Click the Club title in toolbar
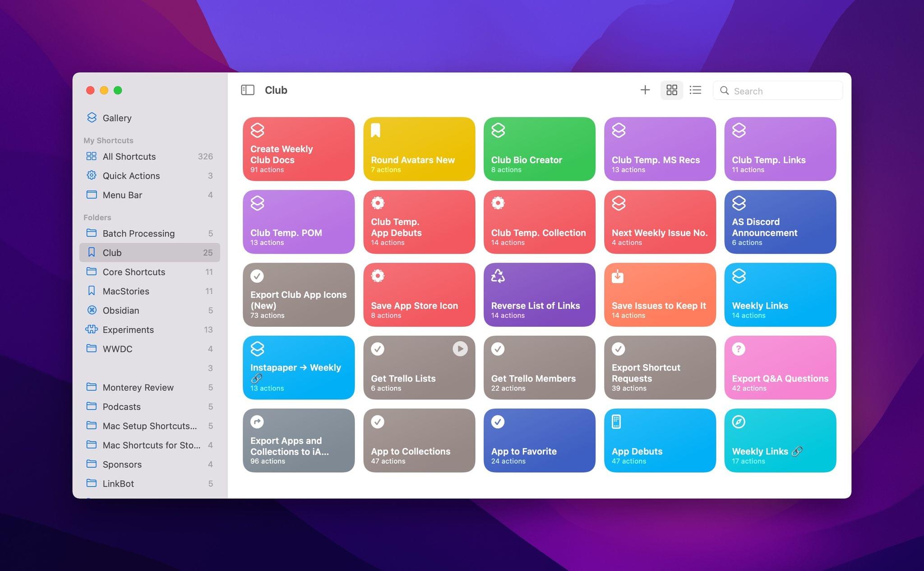This screenshot has width=924, height=571. click(x=276, y=90)
